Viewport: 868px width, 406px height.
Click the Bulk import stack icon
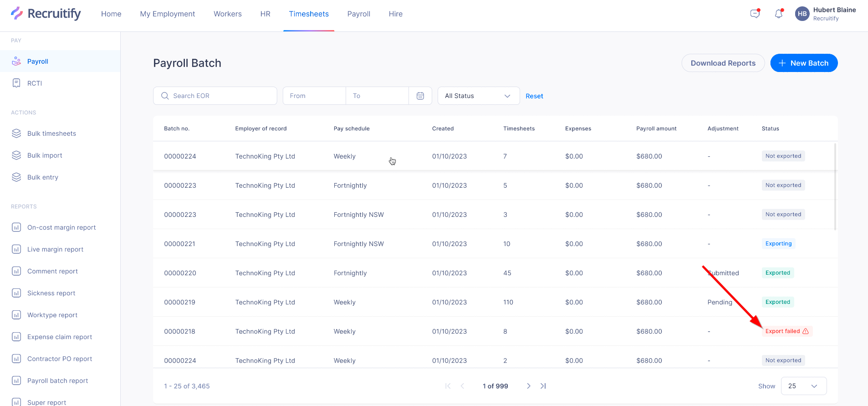(16, 155)
